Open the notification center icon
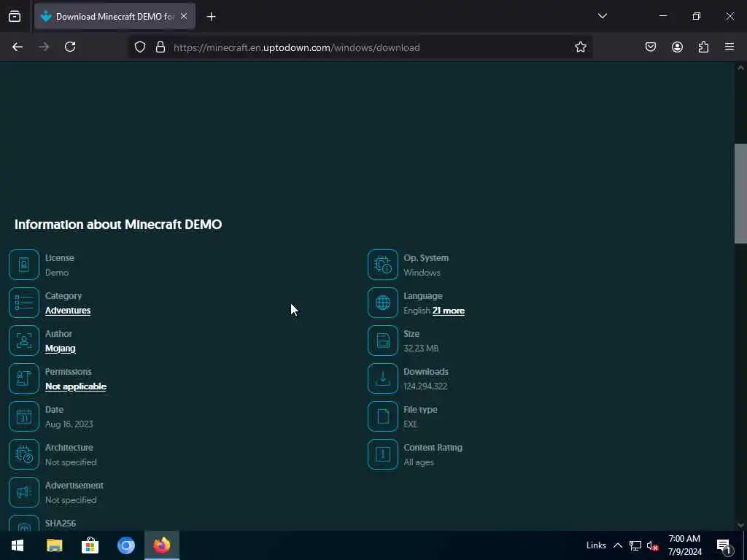The image size is (747, 560). tap(723, 546)
